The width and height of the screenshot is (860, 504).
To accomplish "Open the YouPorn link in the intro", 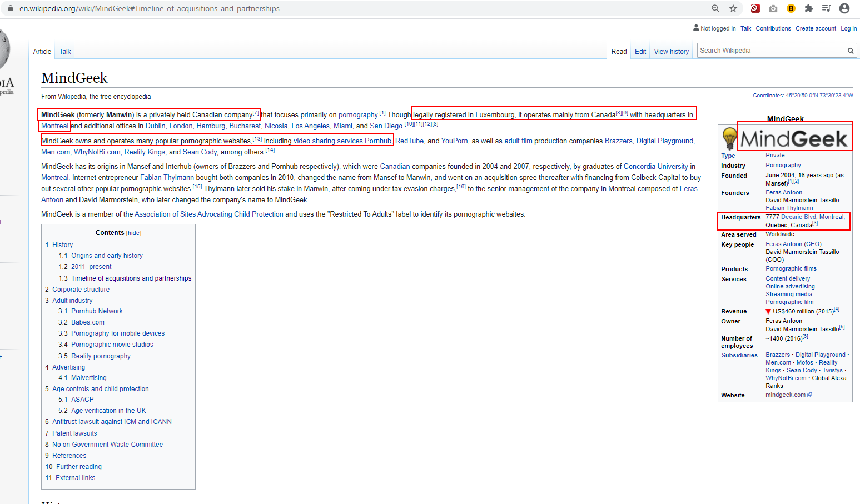I will (x=454, y=141).
